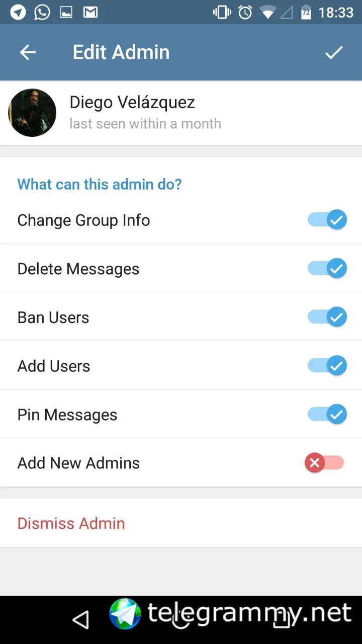Tap the back arrow in Edit Admin header

(28, 52)
